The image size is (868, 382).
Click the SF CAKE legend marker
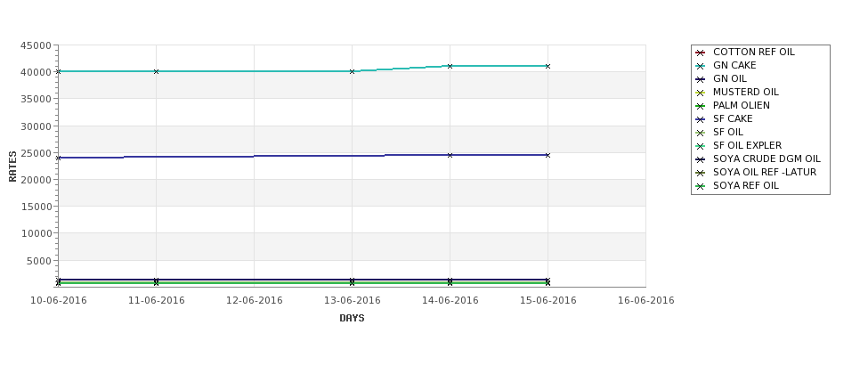point(701,119)
